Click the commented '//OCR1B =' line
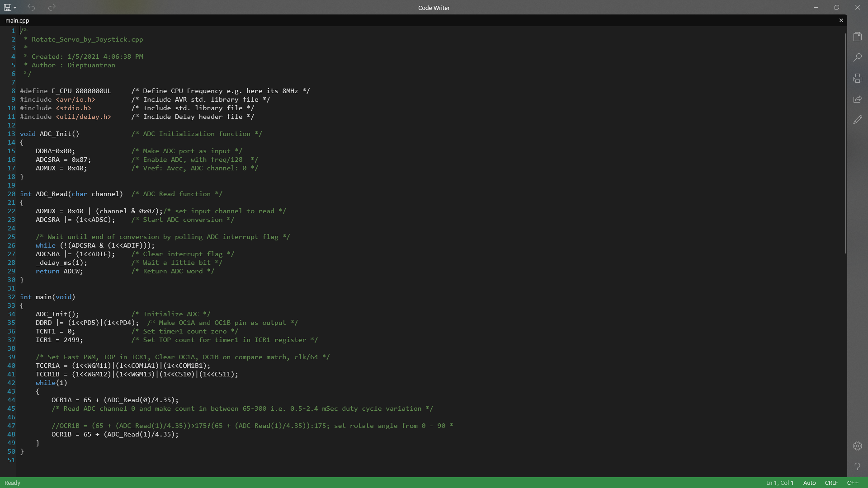The image size is (868, 488). pyautogui.click(x=252, y=426)
